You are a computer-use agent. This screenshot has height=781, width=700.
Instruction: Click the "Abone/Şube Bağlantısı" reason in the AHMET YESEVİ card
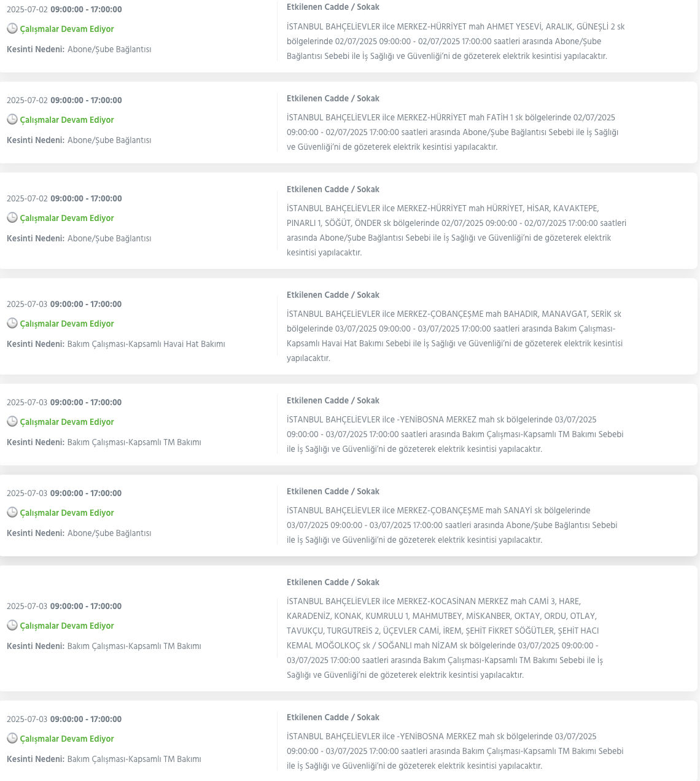[109, 49]
